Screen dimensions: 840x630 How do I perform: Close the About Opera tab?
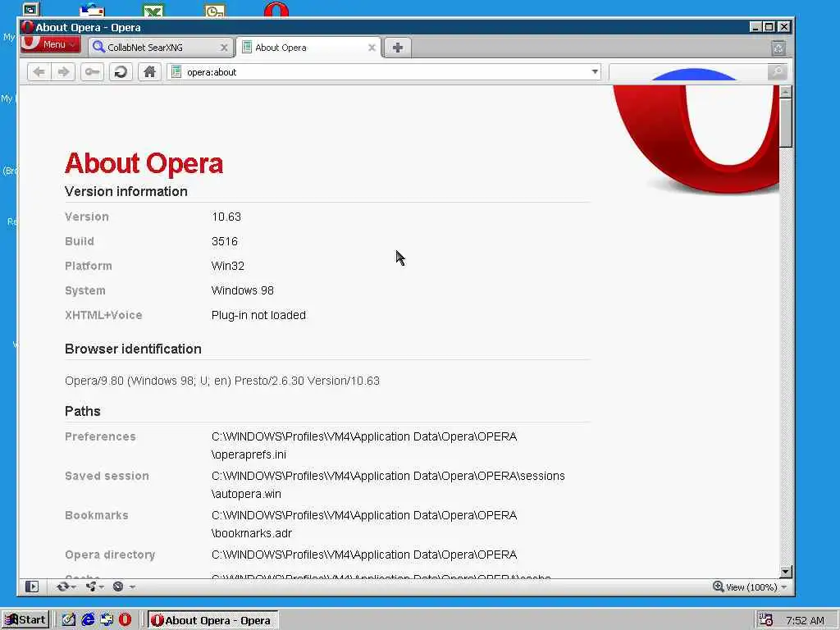click(x=372, y=48)
